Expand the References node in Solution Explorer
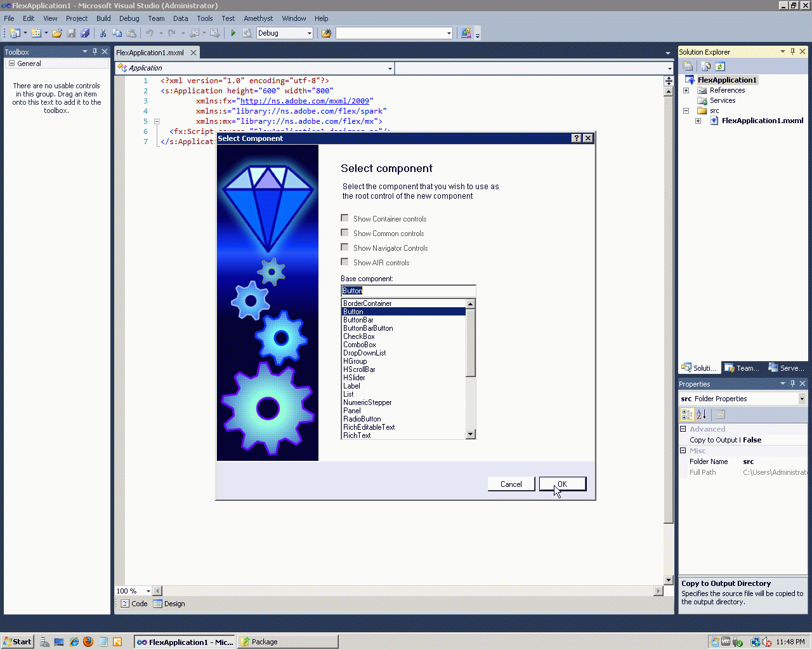Screen dimensions: 812x650 (x=686, y=90)
